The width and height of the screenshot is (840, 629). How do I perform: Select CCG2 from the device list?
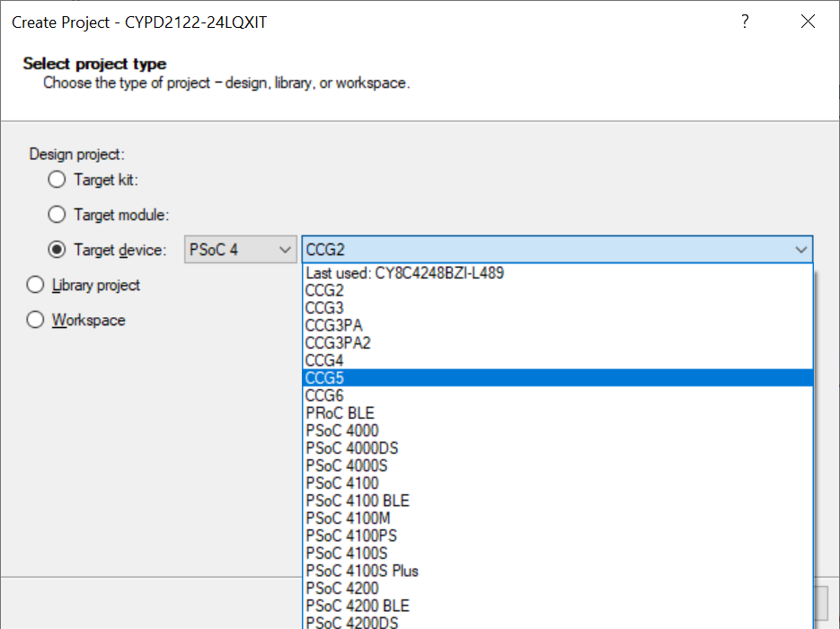coord(323,290)
